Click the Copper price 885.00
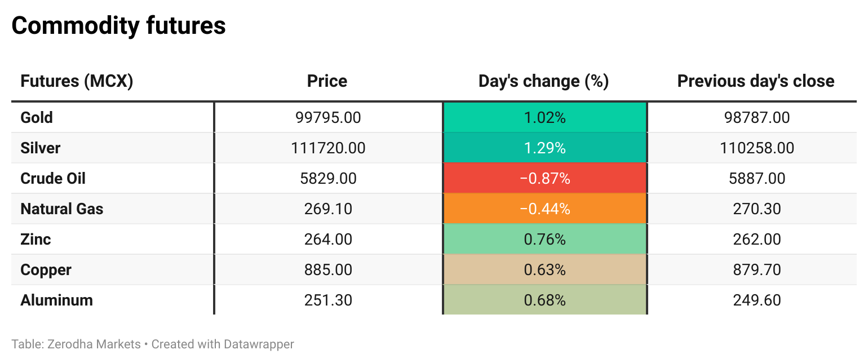The height and width of the screenshot is (363, 868). coord(328,270)
